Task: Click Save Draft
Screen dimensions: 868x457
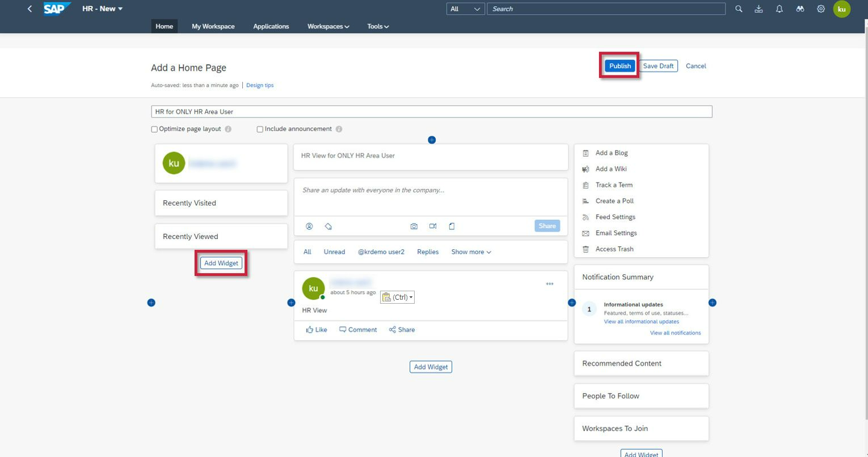Action: point(658,66)
